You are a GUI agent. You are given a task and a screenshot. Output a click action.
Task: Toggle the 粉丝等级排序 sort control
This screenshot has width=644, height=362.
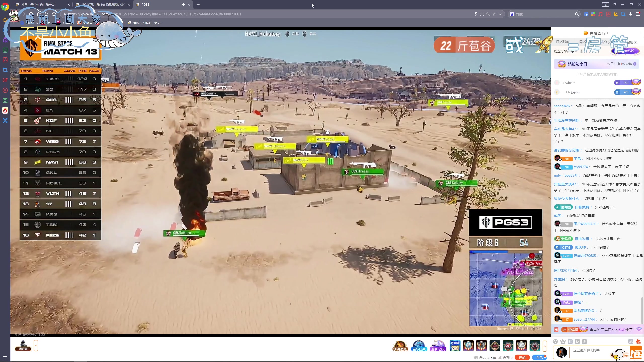point(566,51)
